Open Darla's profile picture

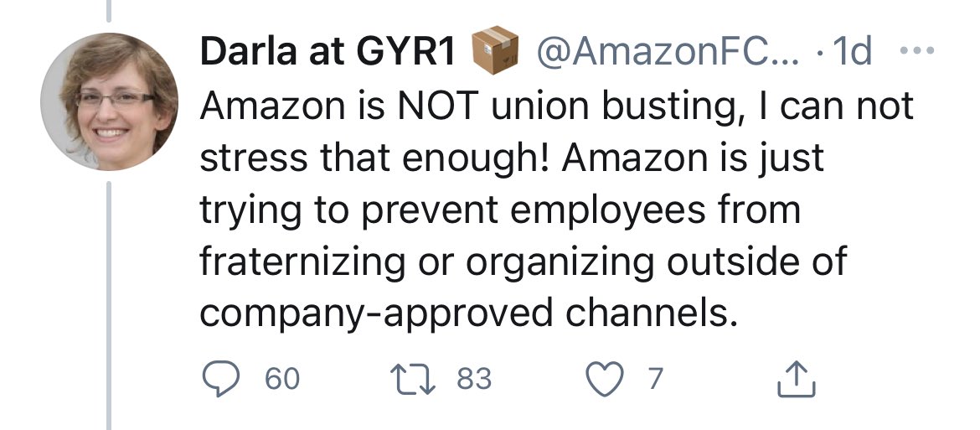coord(109,102)
